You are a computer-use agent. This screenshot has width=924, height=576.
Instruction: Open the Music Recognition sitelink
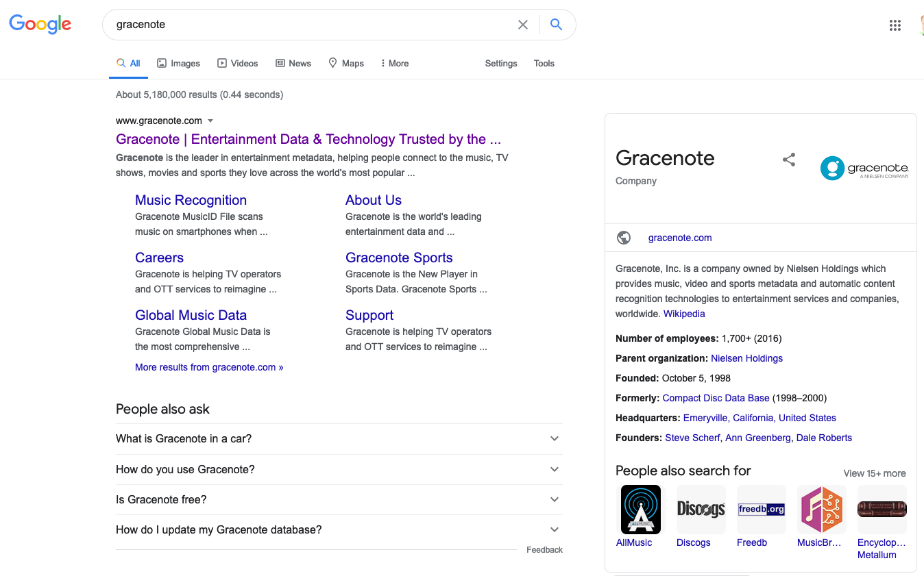pyautogui.click(x=191, y=200)
